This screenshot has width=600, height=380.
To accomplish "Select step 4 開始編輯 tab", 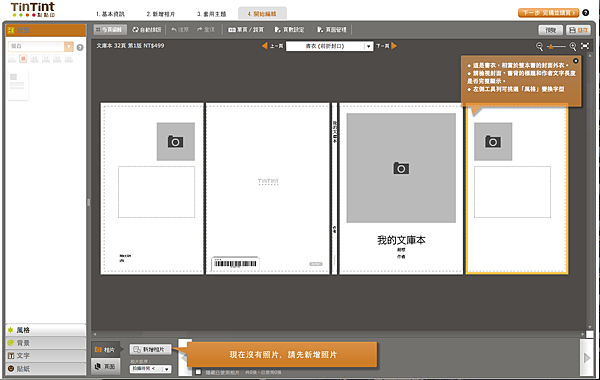I will pyautogui.click(x=262, y=14).
